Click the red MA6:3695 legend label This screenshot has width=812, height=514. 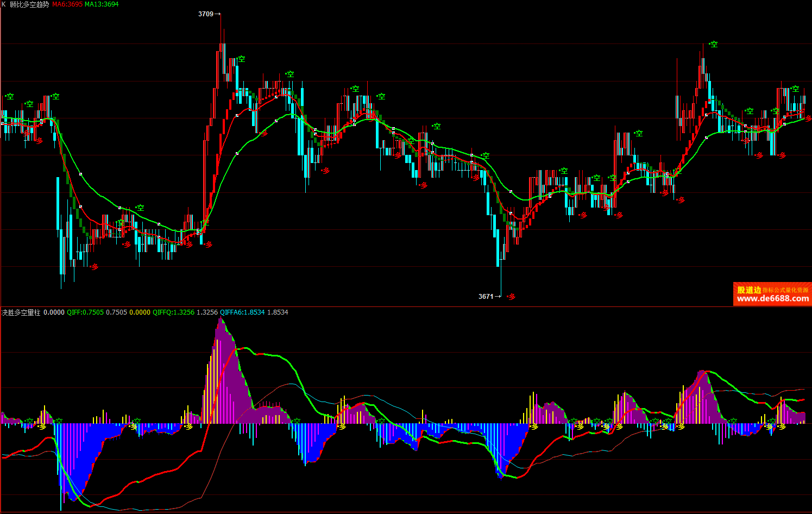point(67,4)
